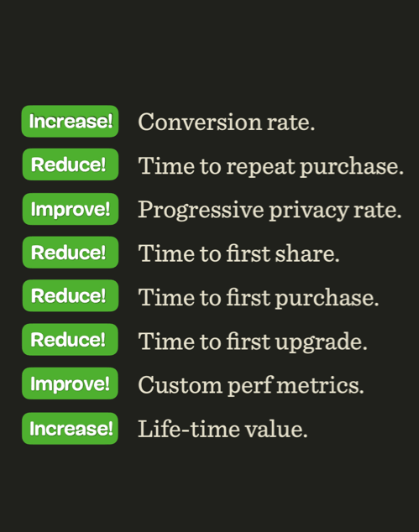The height and width of the screenshot is (532, 419).
Task: Select the 'Time to first upgrade.' text
Action: coord(253,342)
